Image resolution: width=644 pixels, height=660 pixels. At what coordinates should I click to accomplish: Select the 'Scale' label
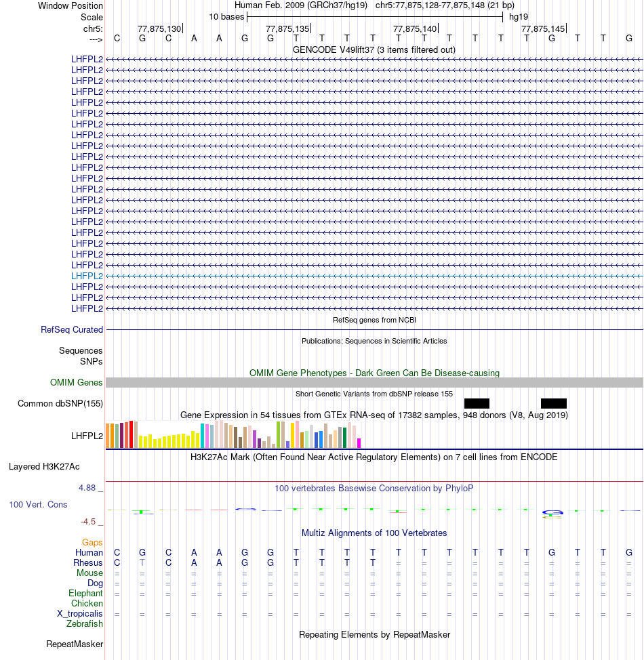[92, 17]
